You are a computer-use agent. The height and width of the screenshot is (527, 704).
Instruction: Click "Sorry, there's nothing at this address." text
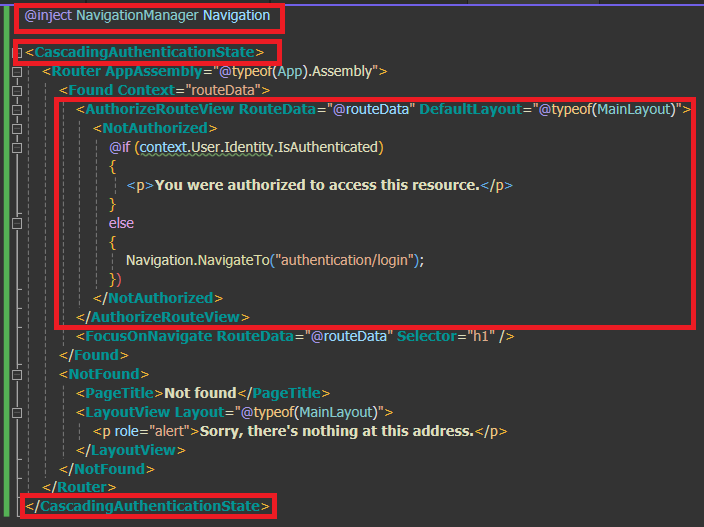tap(337, 431)
